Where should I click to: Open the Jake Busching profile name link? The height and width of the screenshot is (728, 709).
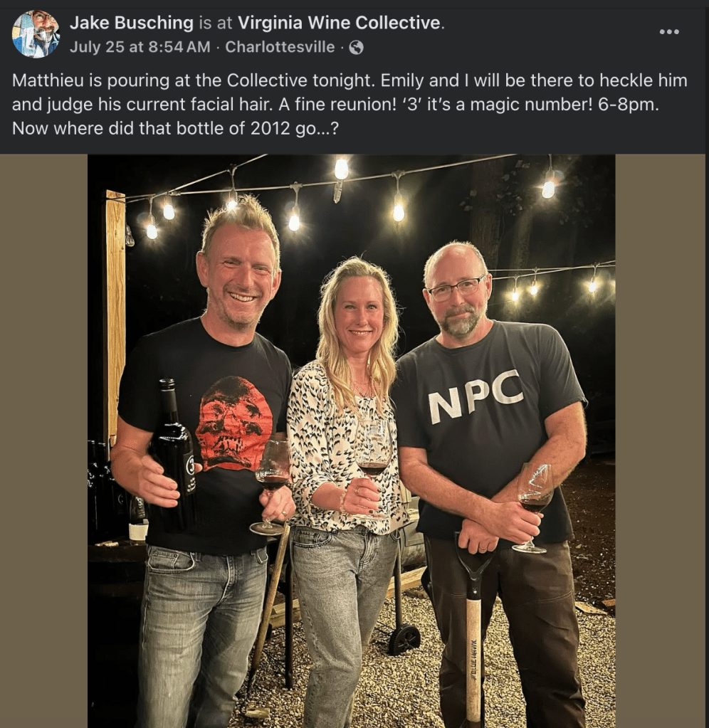click(132, 23)
